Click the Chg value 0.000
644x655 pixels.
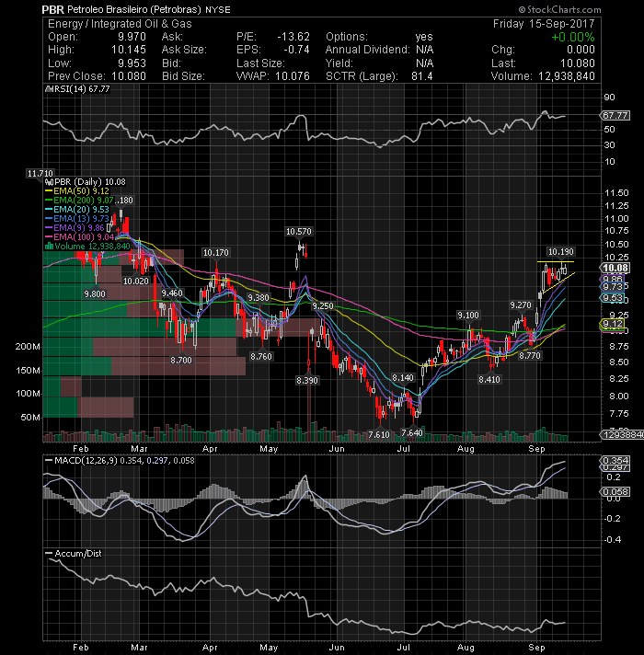point(581,50)
